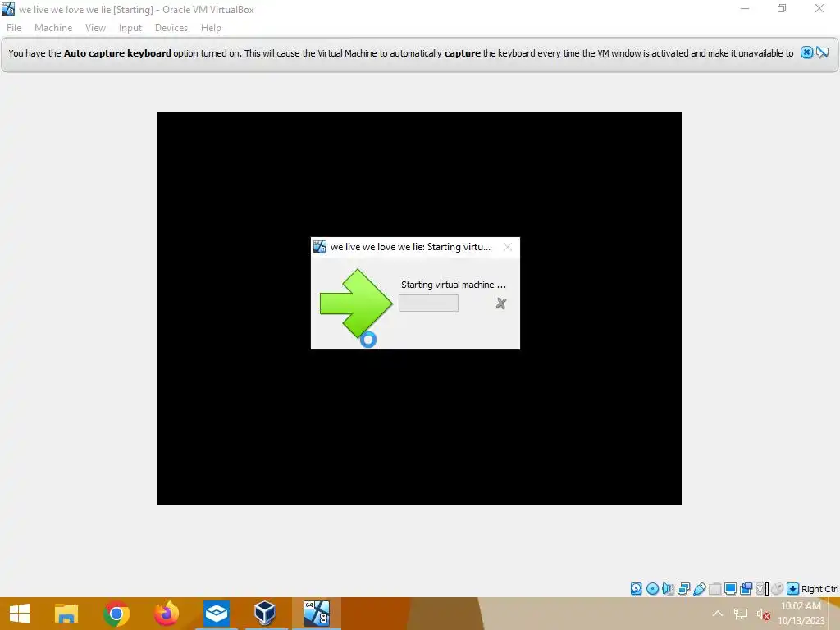Image resolution: width=840 pixels, height=630 pixels.
Task: Open the Input menu
Action: point(130,28)
